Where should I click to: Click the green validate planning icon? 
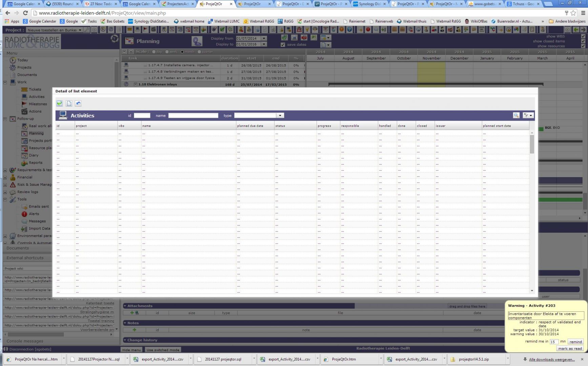[284, 38]
